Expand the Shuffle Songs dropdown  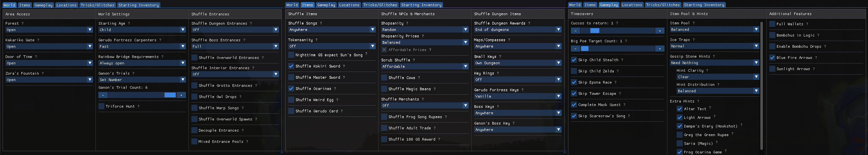[x=332, y=30]
